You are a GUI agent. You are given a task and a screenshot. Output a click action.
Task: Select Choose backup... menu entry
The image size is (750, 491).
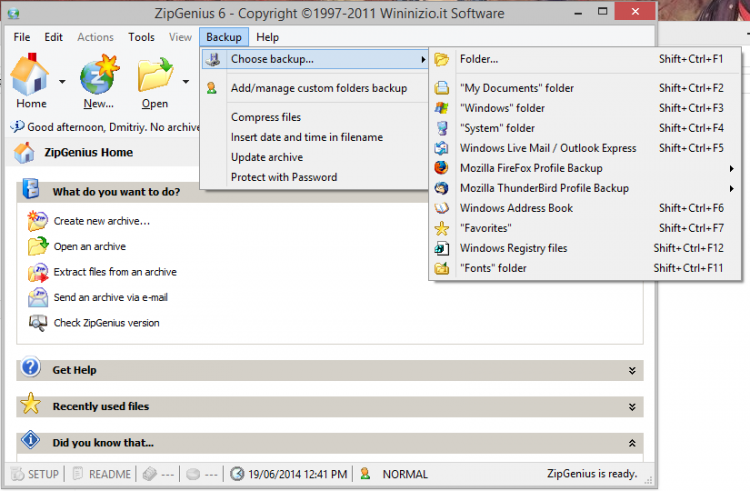315,59
